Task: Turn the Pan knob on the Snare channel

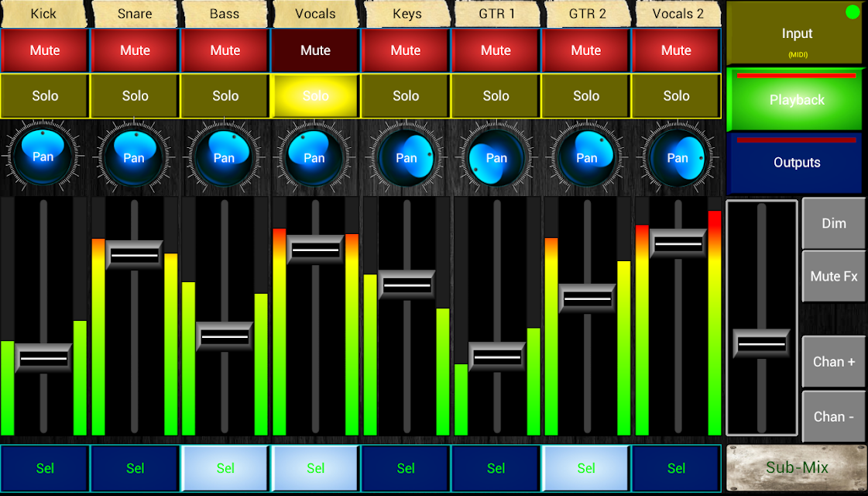Action: [x=134, y=157]
